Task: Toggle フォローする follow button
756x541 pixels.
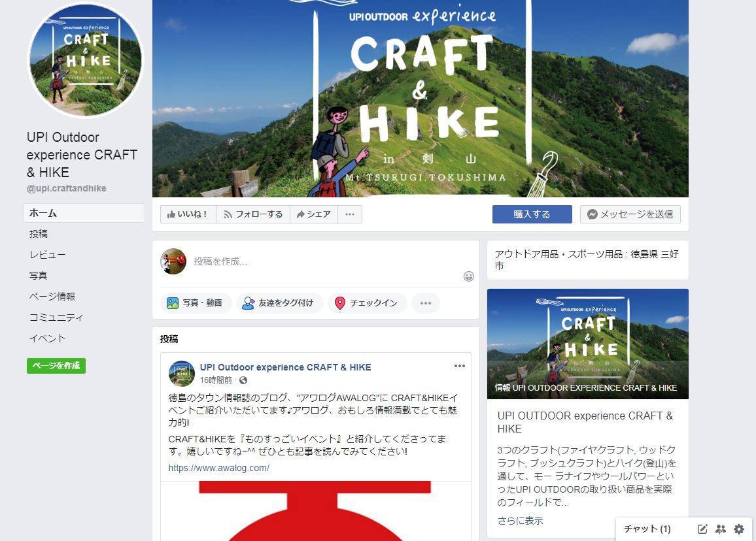Action: (x=253, y=214)
